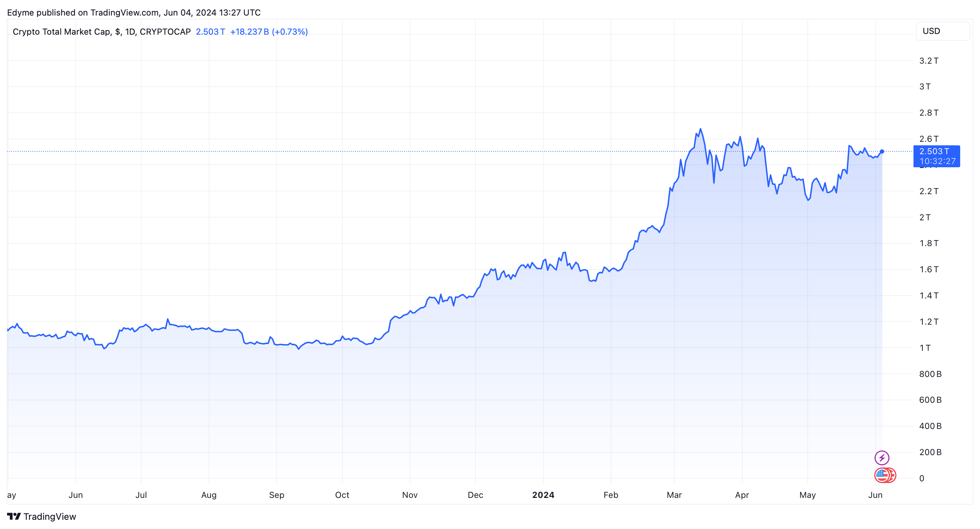Click the TradingView logo mark icon

14,517
